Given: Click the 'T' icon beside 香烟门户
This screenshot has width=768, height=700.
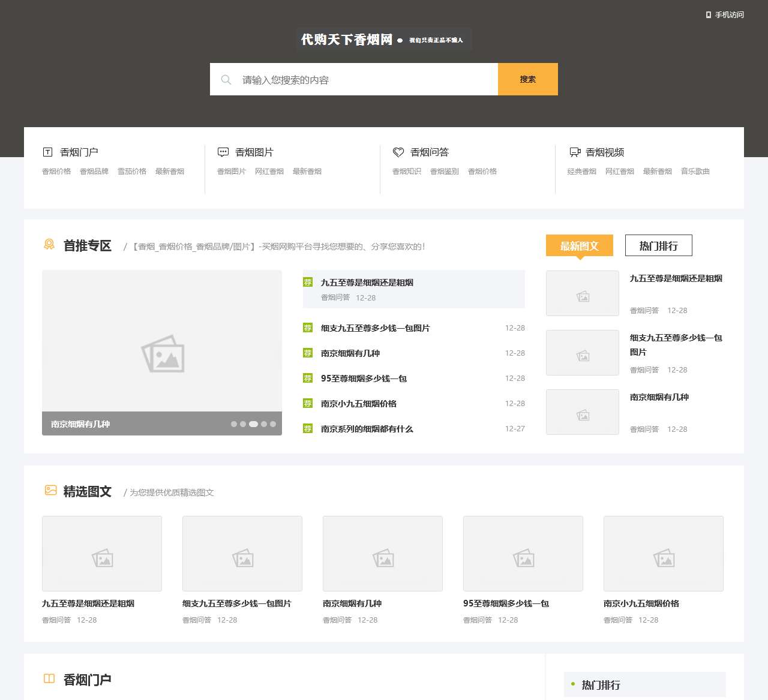Looking at the screenshot, I should coord(47,152).
